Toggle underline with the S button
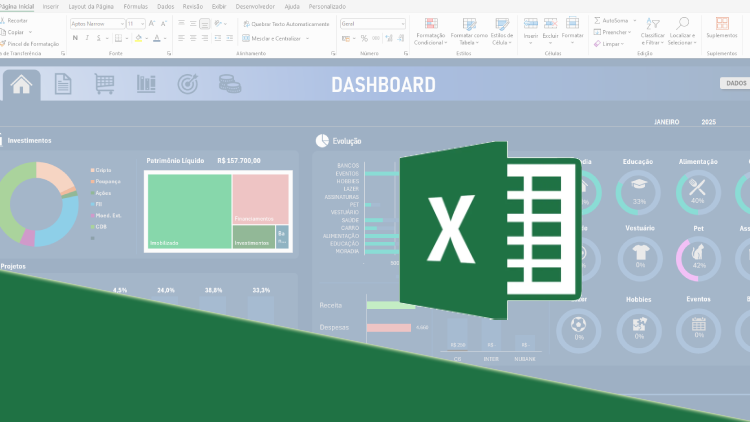Image resolution: width=750 pixels, height=422 pixels. click(99, 38)
